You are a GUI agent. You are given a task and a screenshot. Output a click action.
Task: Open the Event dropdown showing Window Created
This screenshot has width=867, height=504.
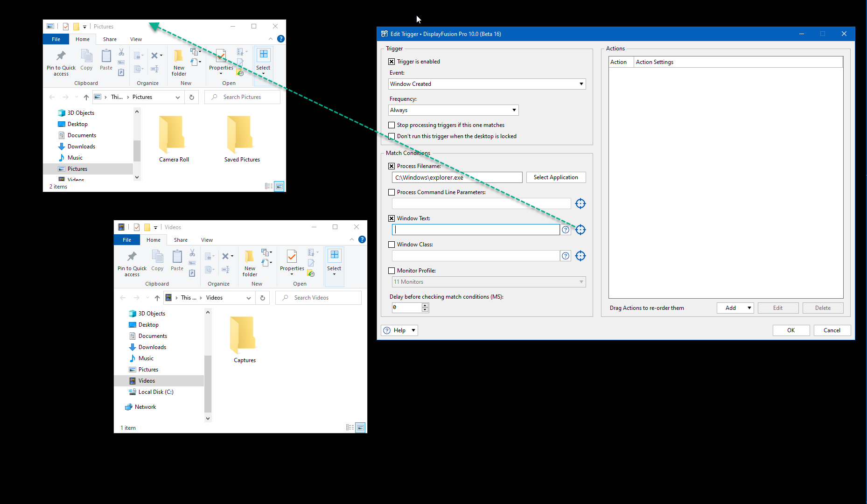487,84
